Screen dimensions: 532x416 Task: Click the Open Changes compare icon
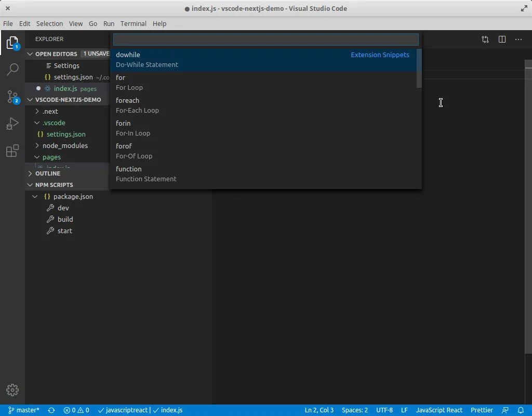485,39
